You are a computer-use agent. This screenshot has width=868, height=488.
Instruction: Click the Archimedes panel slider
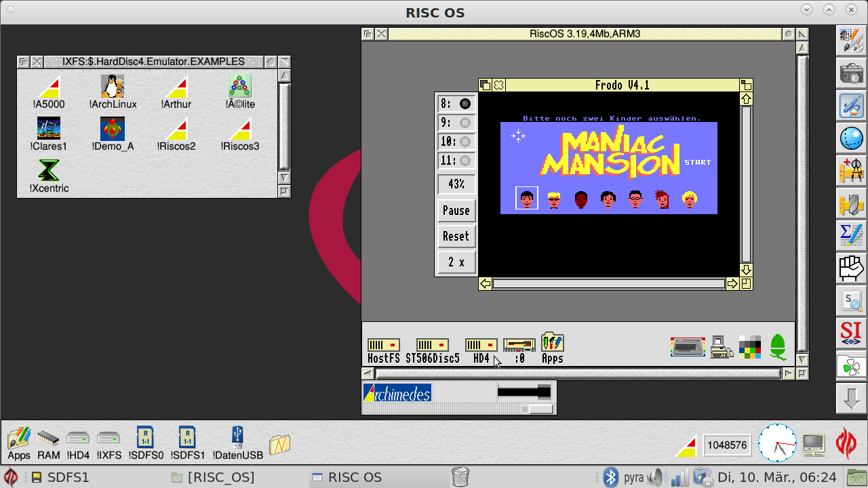pos(540,409)
